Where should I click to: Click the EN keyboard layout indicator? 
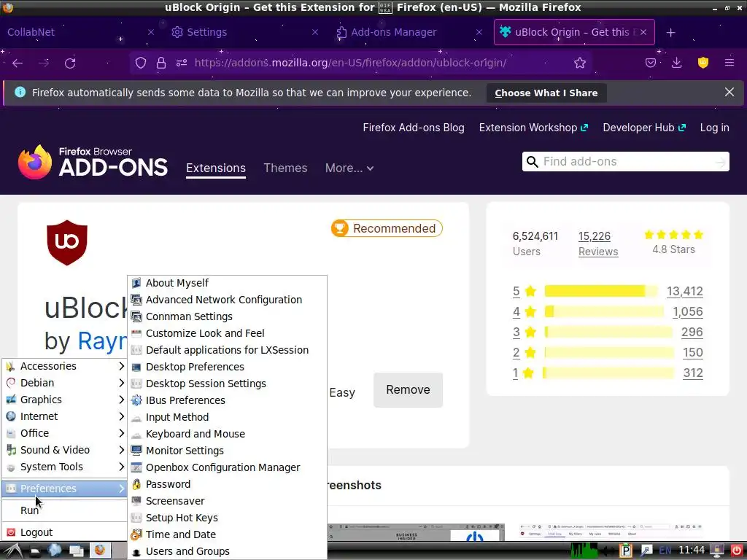(x=665, y=551)
